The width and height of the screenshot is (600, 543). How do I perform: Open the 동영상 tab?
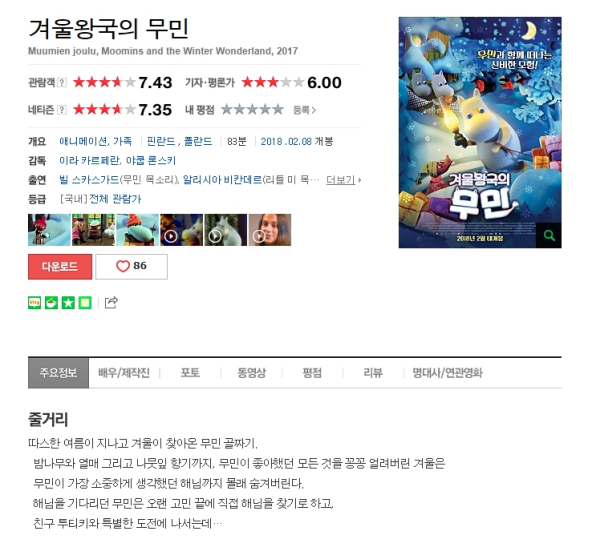click(x=251, y=373)
